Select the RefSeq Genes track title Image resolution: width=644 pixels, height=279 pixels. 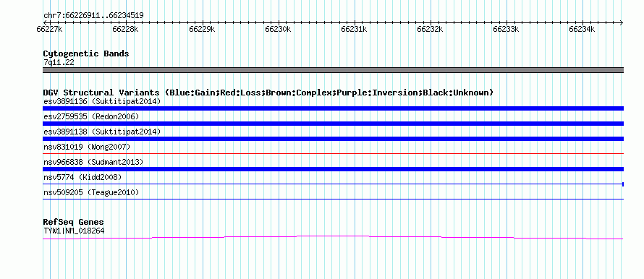74,222
